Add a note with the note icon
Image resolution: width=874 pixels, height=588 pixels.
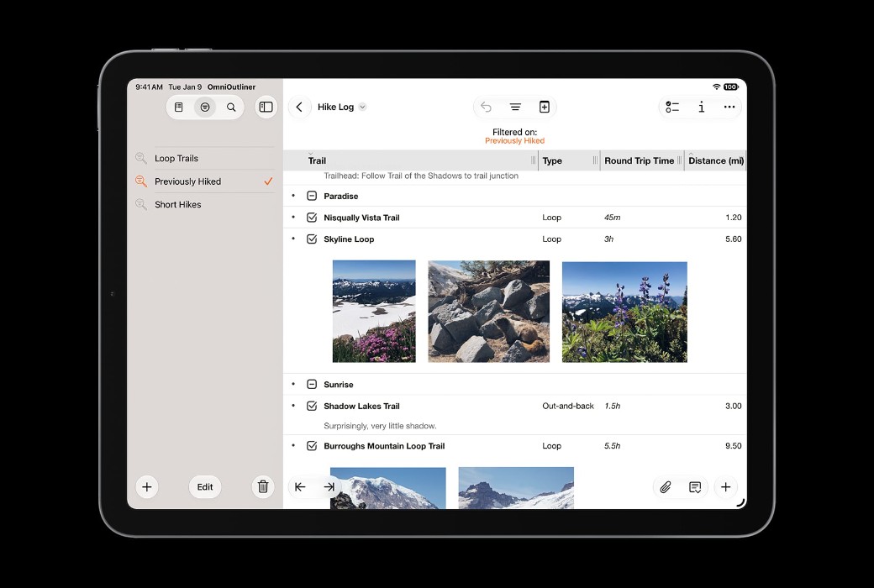[694, 488]
